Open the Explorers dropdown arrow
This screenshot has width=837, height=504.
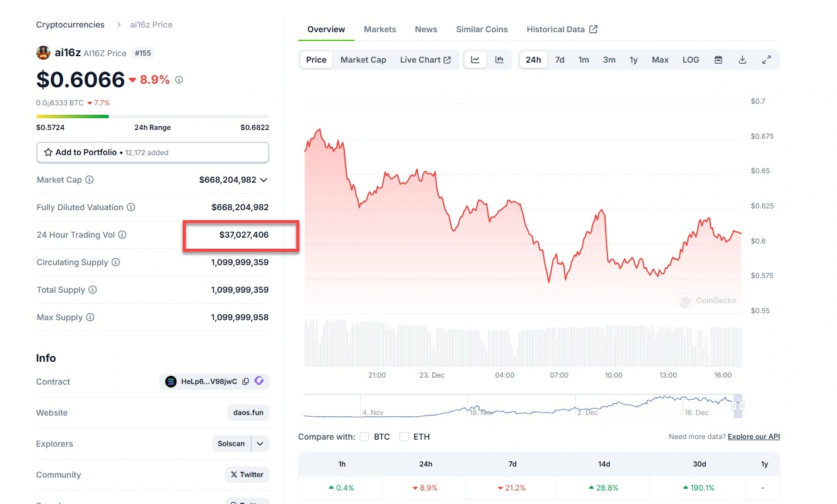click(x=260, y=444)
